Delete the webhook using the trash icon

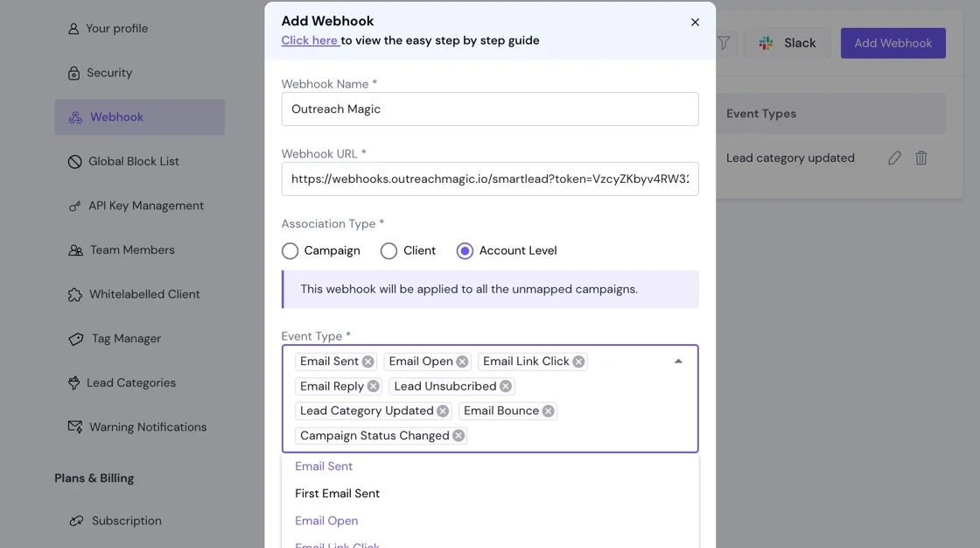[x=920, y=158]
